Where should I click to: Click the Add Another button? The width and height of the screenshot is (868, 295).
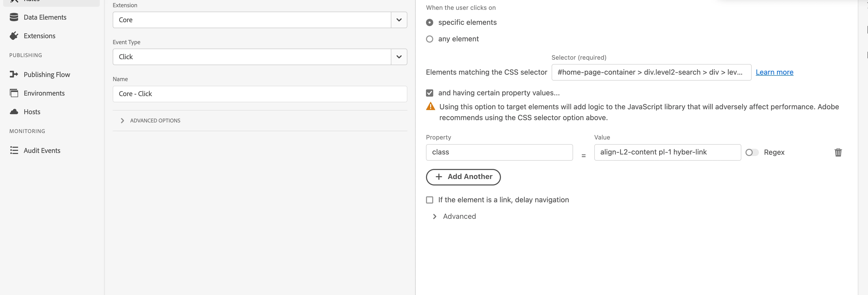pos(463,177)
